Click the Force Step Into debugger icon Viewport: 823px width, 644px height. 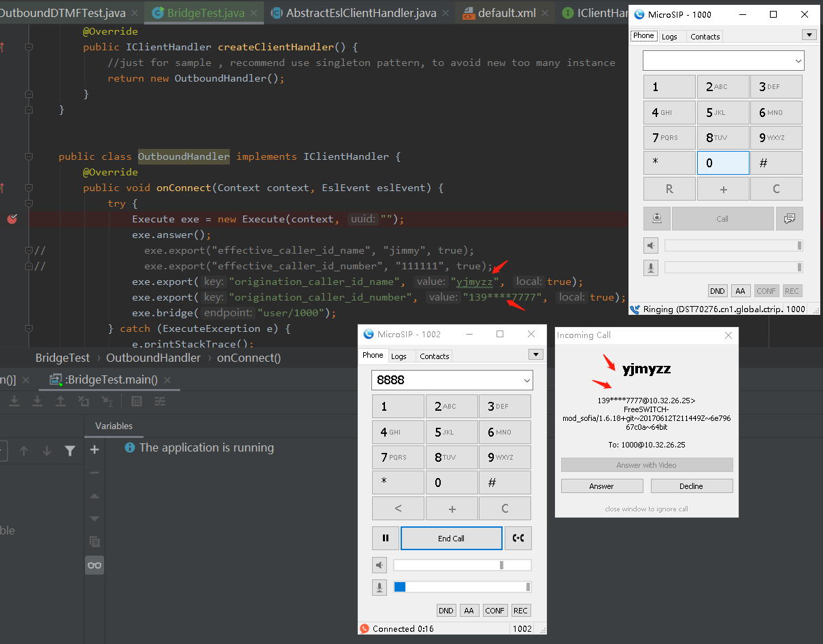pyautogui.click(x=37, y=401)
